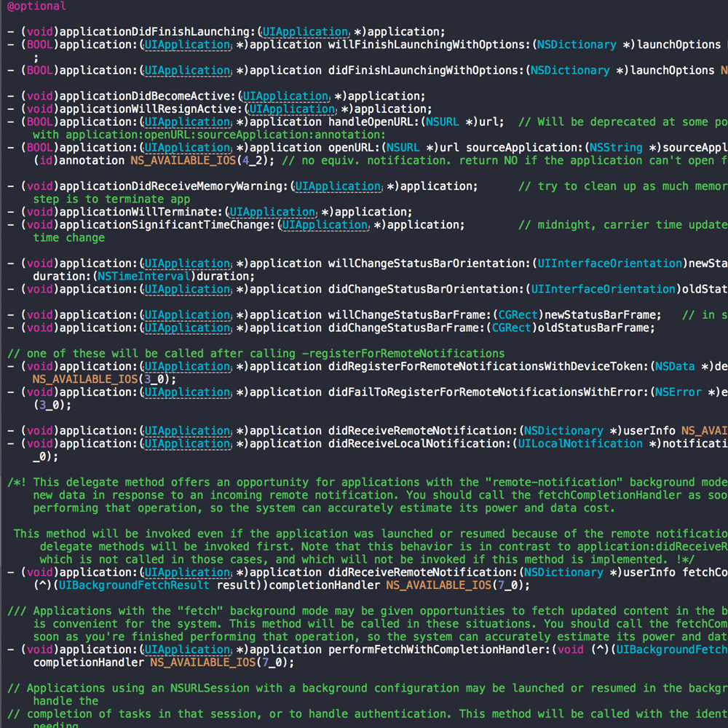Select UIApplication type in applicationWillTerminate line
This screenshot has width=728, height=728.
coord(272,212)
